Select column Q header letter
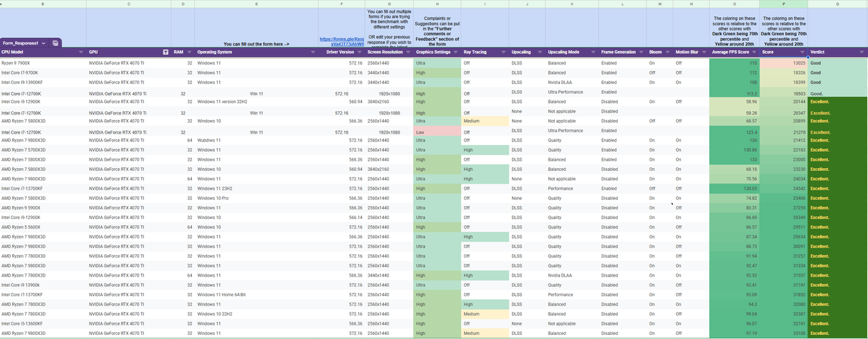868x339 pixels. (837, 4)
